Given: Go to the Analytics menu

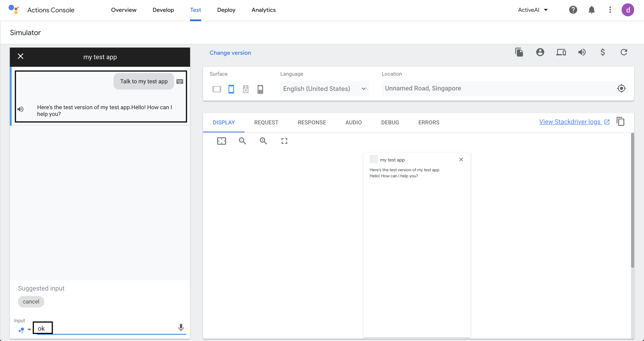Looking at the screenshot, I should [263, 10].
